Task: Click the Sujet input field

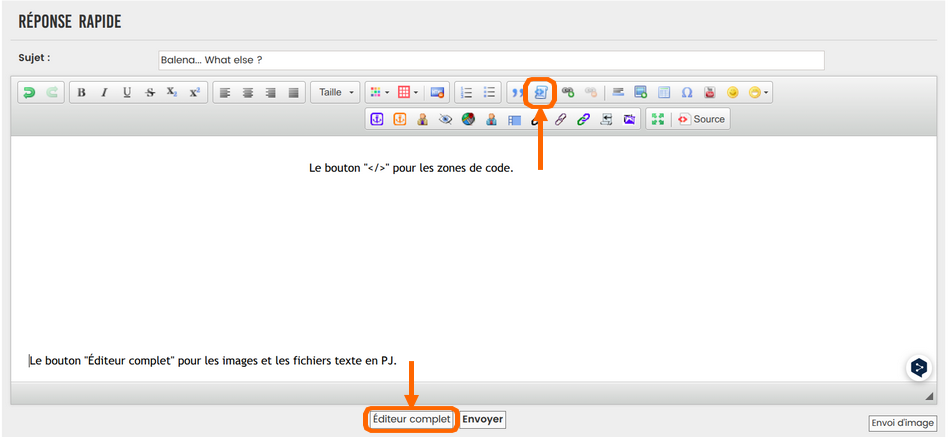Action: pos(491,60)
